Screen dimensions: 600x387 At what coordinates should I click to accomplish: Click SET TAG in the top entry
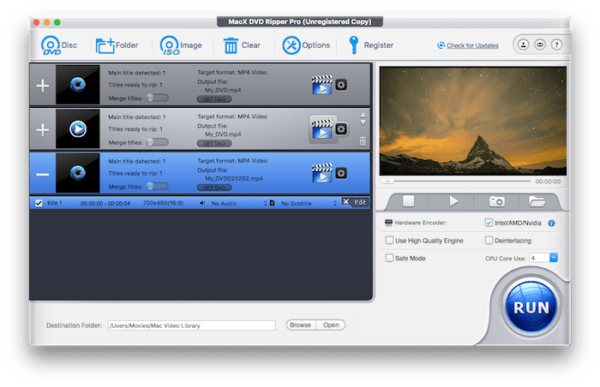point(214,99)
